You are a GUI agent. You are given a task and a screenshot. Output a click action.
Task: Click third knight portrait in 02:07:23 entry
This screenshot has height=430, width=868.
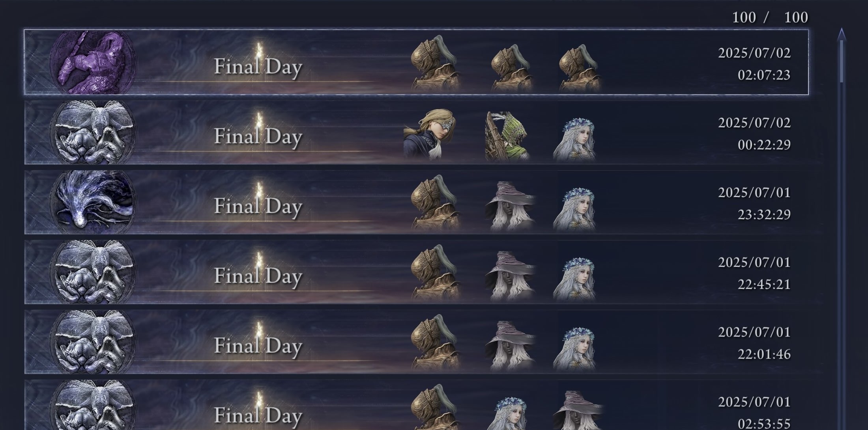point(579,67)
